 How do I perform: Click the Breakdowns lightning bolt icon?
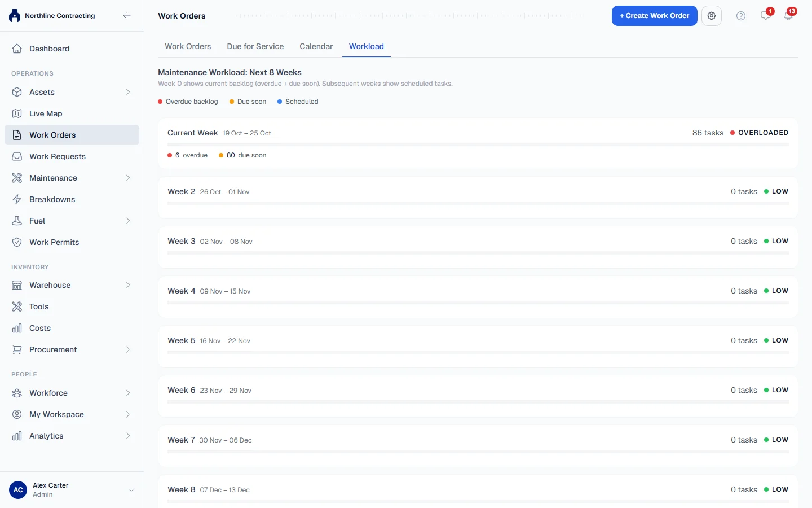tap(17, 199)
